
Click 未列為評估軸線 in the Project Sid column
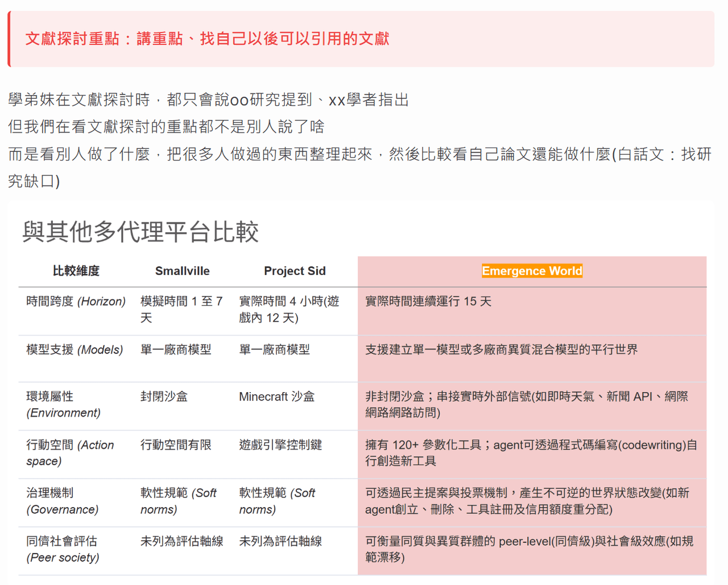(x=280, y=541)
